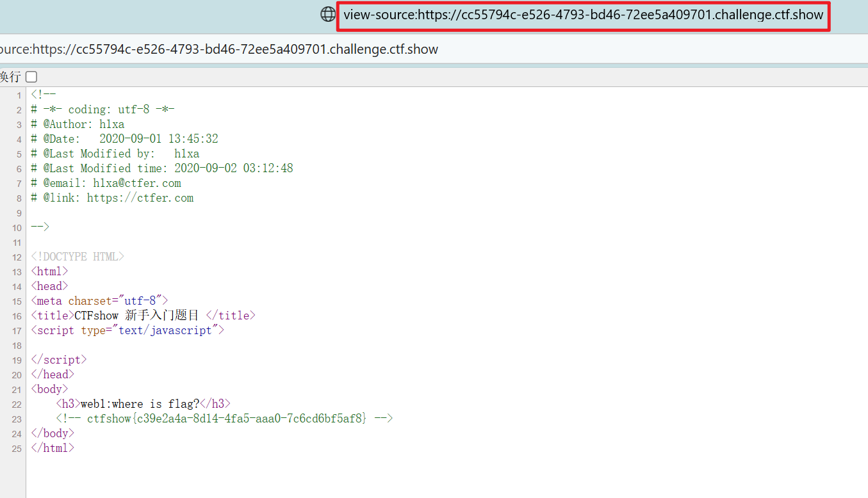This screenshot has height=498, width=868.
Task: Click the lower address bar URL text
Action: (x=219, y=49)
